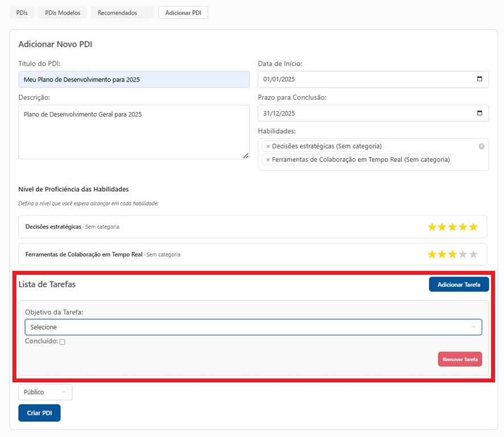This screenshot has width=504, height=437.
Task: Submit the form with Criar PDI
Action: click(39, 413)
